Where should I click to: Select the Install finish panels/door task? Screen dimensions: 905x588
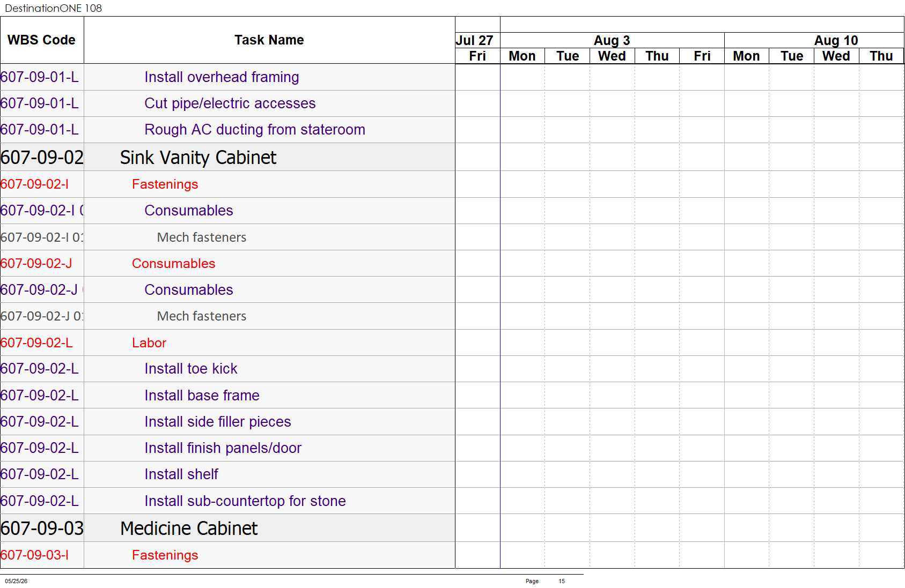coord(223,448)
